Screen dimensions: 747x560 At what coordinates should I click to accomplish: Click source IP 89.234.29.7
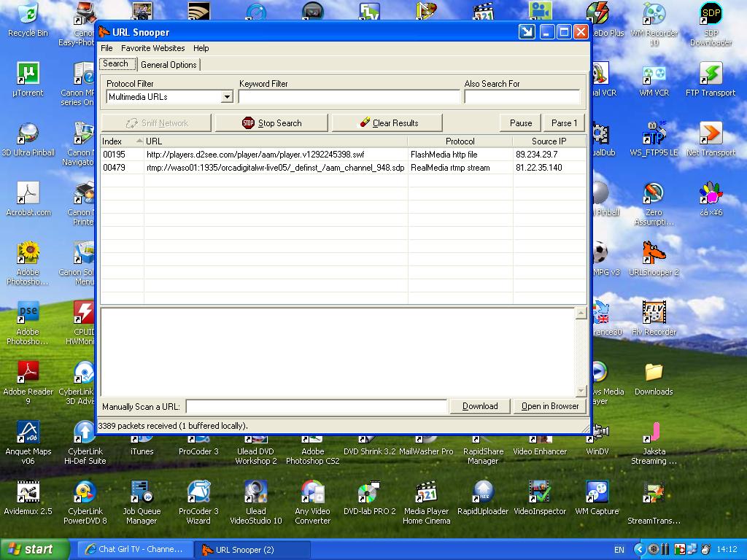point(536,155)
